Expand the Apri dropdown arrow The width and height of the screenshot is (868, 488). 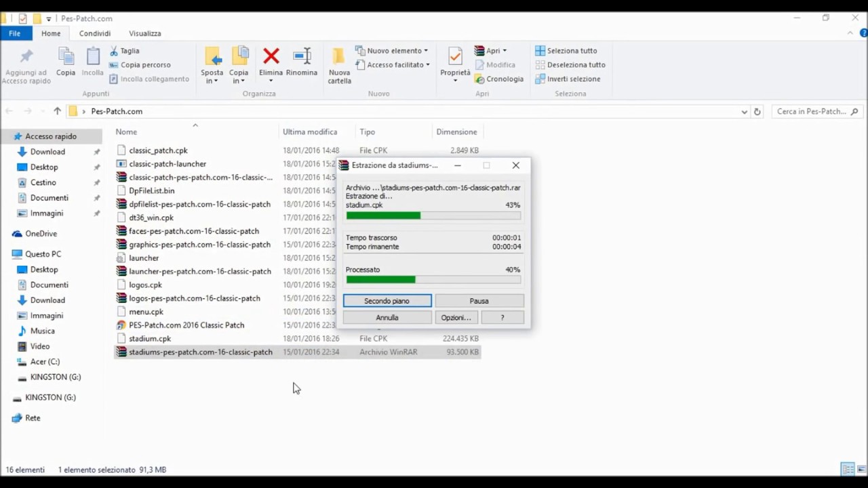(x=505, y=51)
